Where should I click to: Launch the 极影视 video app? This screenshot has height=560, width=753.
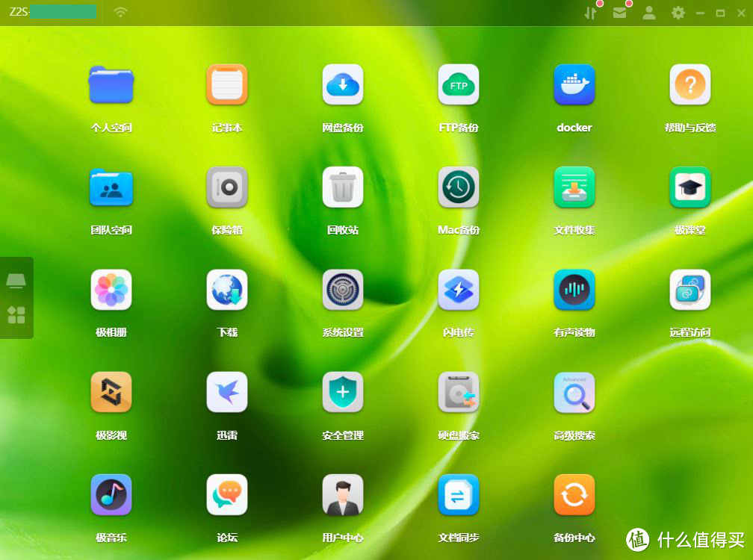[x=111, y=392]
